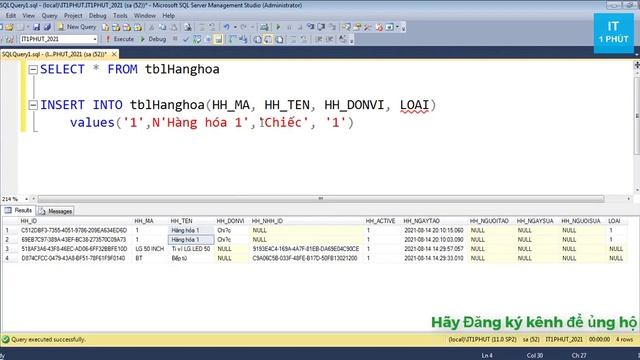Click Comment out selected lines icon
The image size is (640, 360).
pos(293,39)
